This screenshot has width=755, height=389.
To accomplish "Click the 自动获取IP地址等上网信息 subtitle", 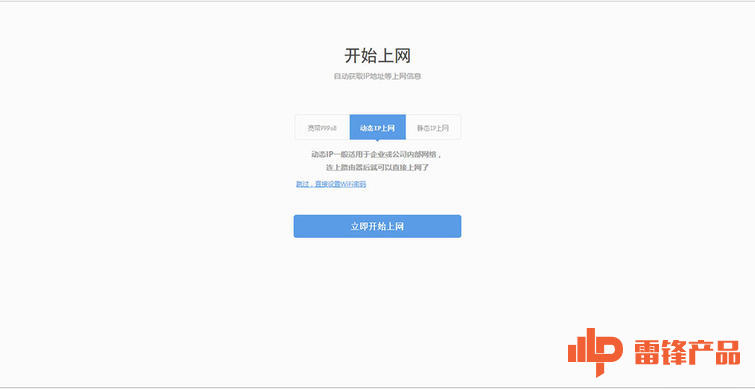I will pos(378,76).
